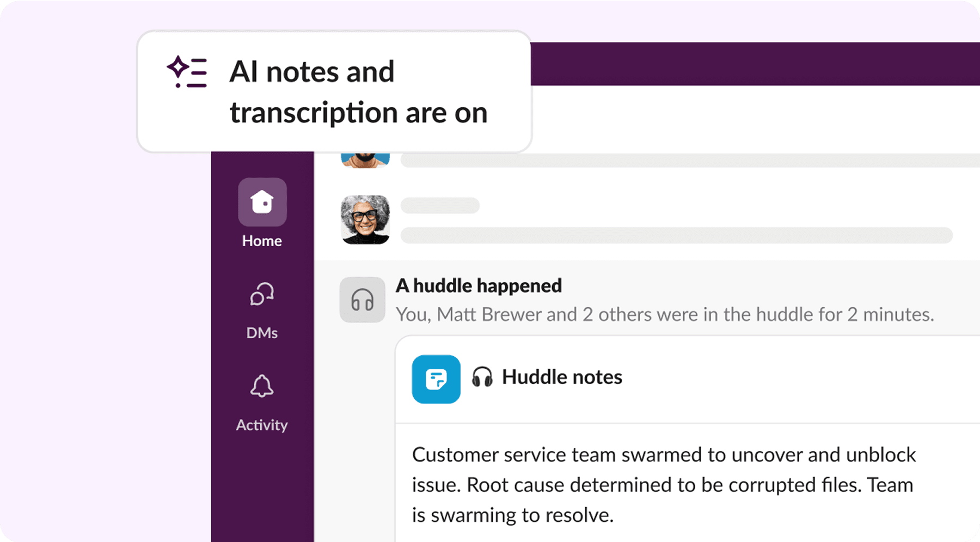The width and height of the screenshot is (980, 542).
Task: Click the purple top header bar
Action: pyautogui.click(x=755, y=64)
